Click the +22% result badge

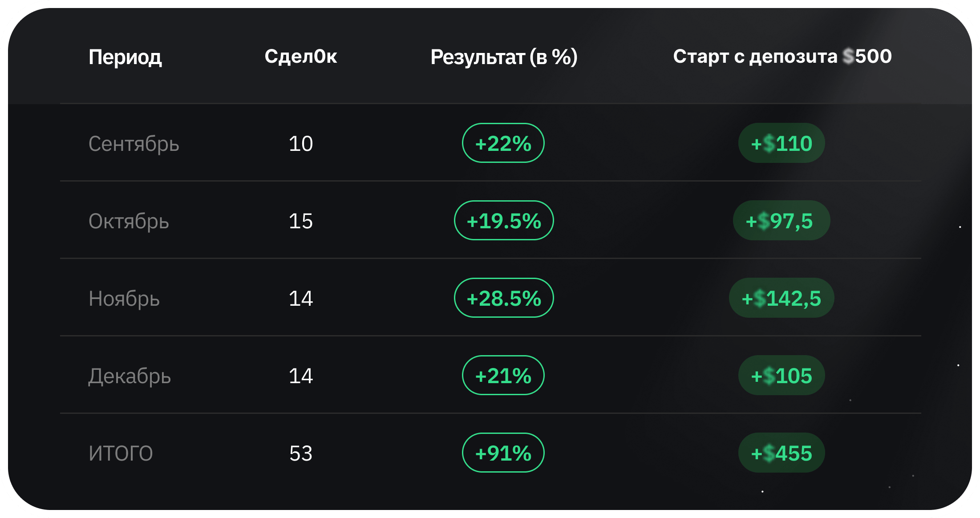pos(503,143)
